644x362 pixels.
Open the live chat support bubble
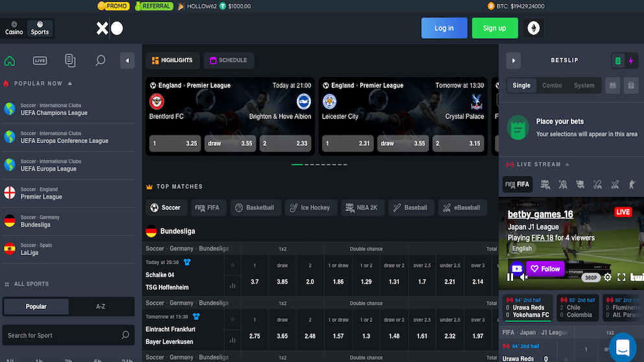(623, 347)
